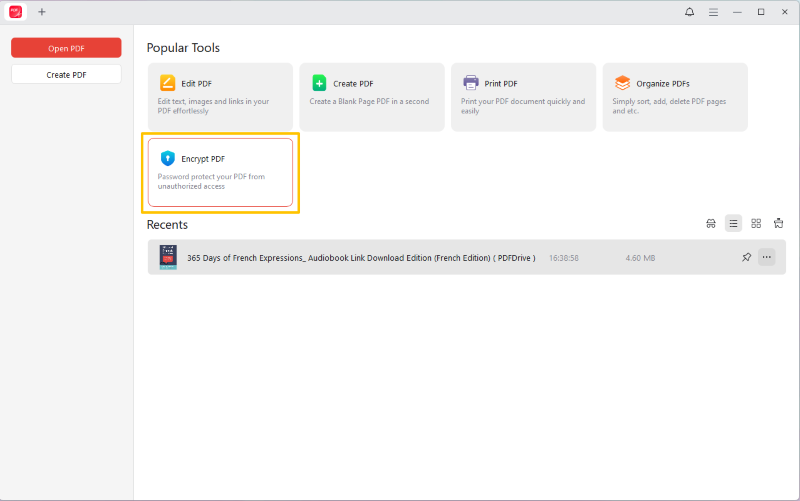Viewport: 800px width, 501px height.
Task: Click the binoculars search icon in Recents
Action: click(711, 223)
